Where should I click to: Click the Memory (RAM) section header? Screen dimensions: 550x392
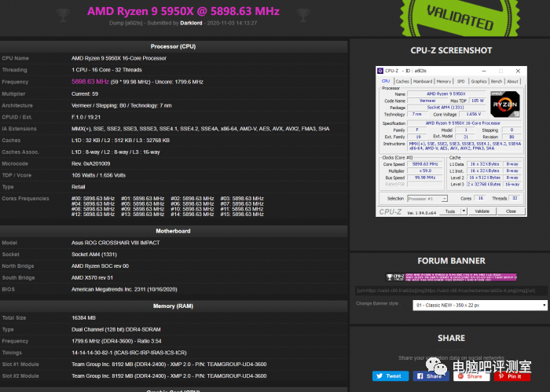(x=174, y=306)
